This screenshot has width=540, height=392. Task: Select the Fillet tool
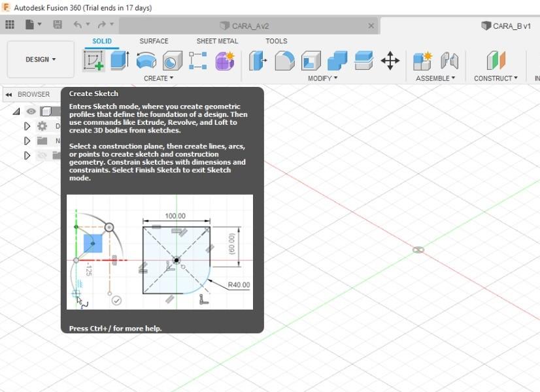(284, 61)
